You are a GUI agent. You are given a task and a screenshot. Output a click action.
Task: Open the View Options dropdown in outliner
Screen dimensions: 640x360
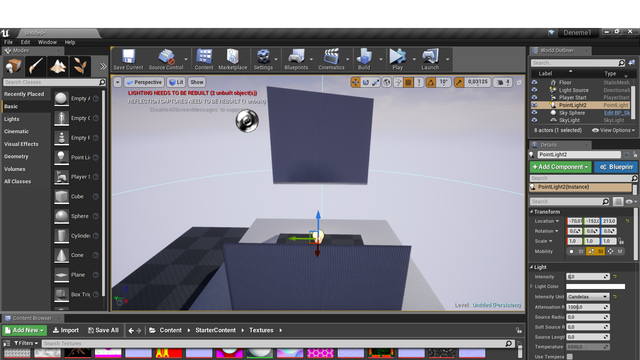[613, 130]
